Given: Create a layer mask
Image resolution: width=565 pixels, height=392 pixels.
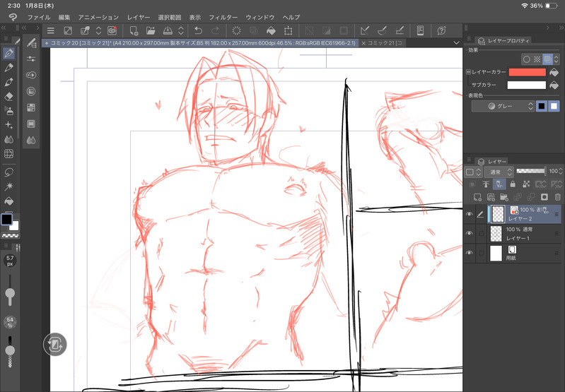Looking at the screenshot, I should [544, 197].
